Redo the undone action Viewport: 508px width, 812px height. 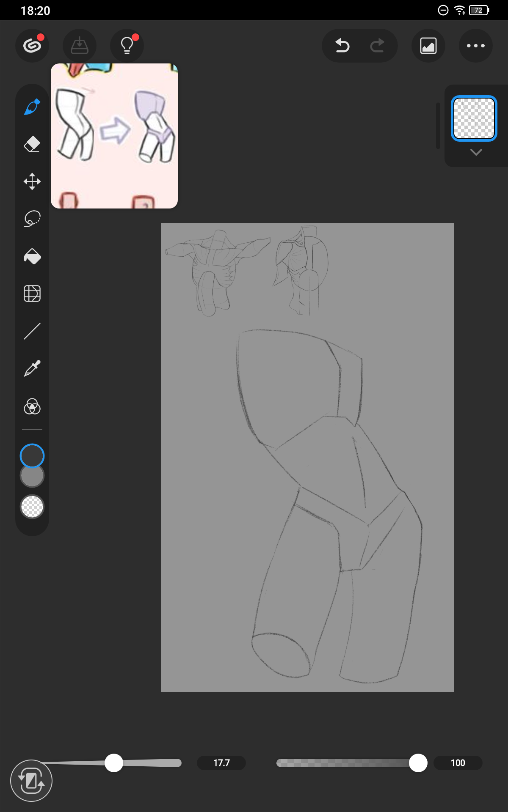pos(377,46)
